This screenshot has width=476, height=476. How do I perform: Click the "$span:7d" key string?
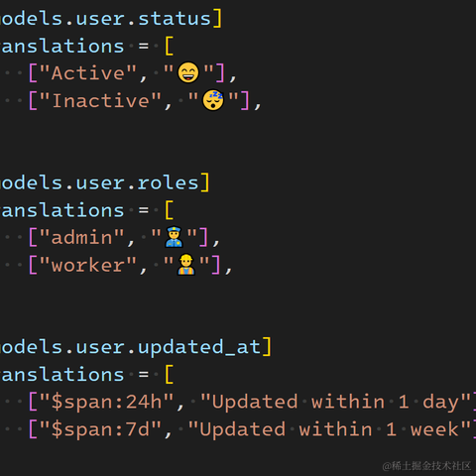click(100, 429)
